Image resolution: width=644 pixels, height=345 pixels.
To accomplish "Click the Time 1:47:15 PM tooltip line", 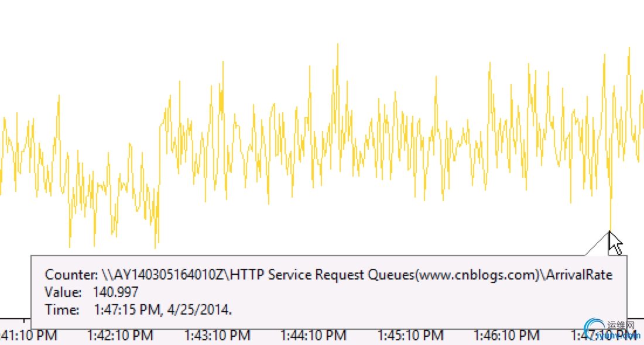I will [138, 310].
